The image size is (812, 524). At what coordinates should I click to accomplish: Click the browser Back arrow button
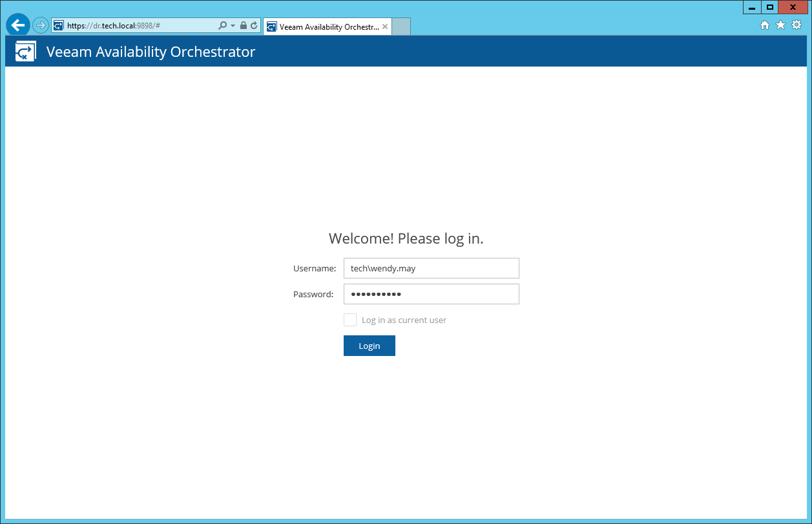(x=18, y=25)
